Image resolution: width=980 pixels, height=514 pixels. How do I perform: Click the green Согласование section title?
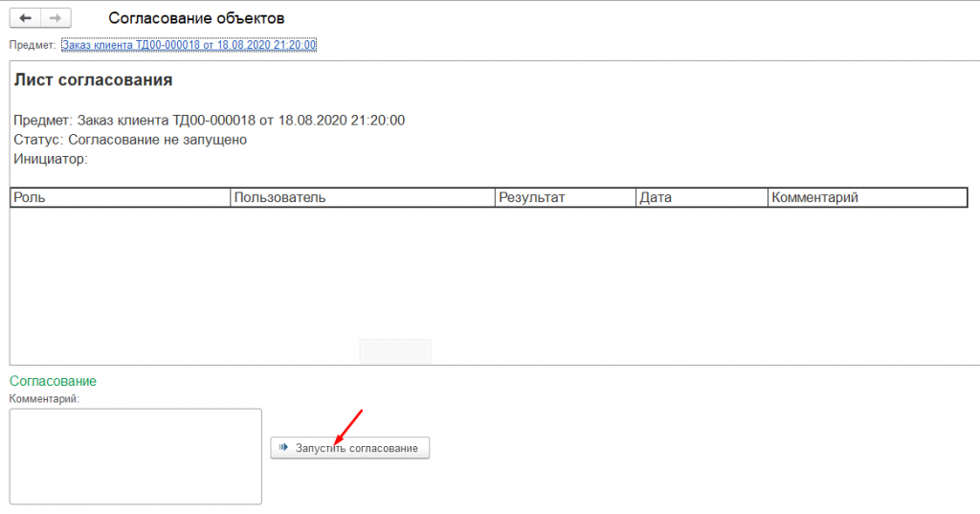pos(54,381)
